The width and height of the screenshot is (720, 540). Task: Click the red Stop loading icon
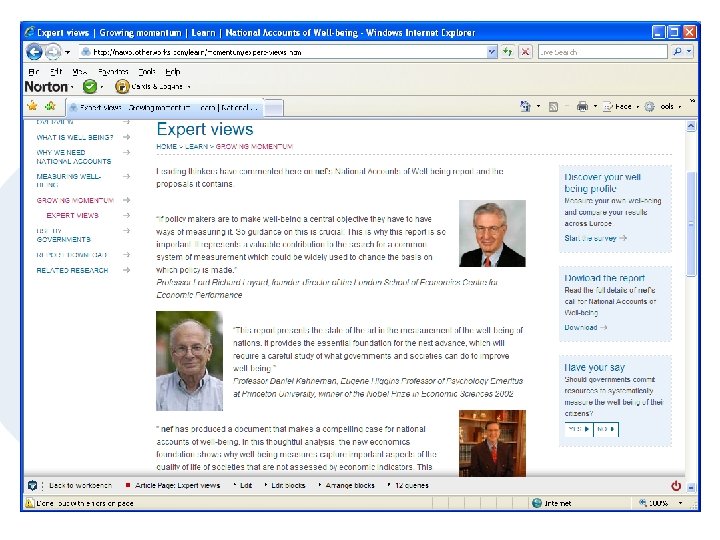pos(525,52)
